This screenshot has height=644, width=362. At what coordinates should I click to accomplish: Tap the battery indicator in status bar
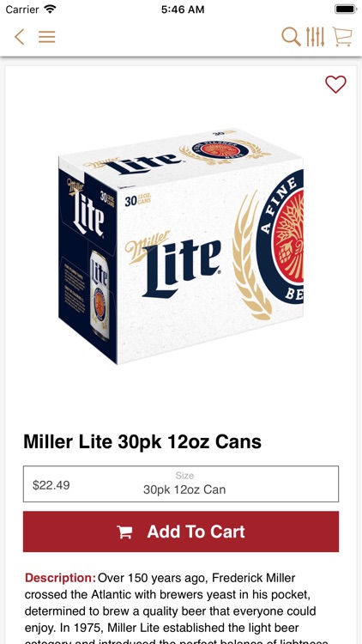(x=345, y=9)
